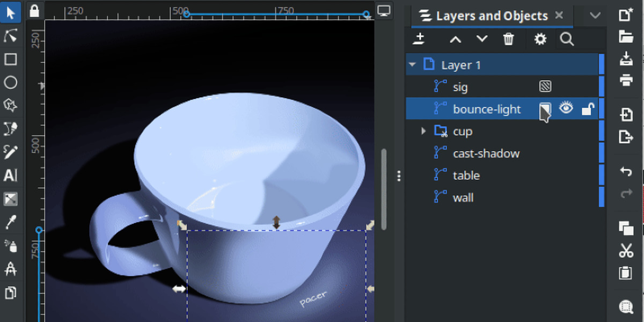Screen dimensions: 644x322
Task: Close the Layers and Objects tab
Action: (x=559, y=15)
